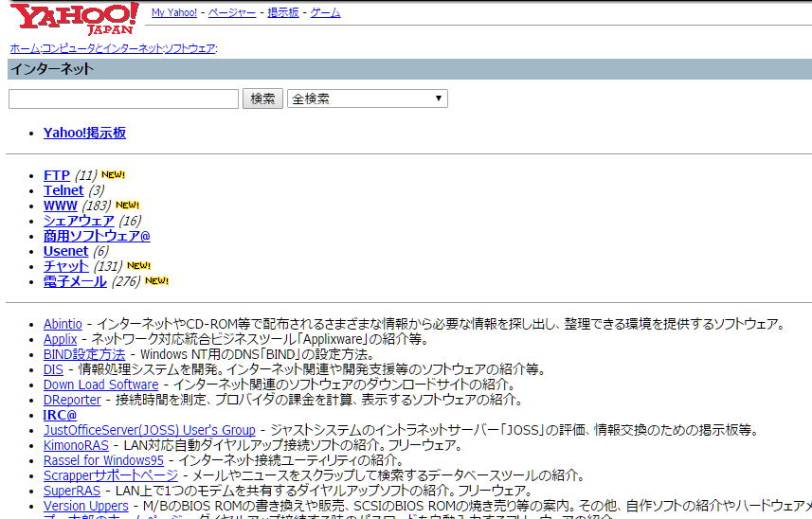This screenshot has height=519, width=812.
Task: Click the NEW! badge beside チャット
Action: click(x=138, y=266)
